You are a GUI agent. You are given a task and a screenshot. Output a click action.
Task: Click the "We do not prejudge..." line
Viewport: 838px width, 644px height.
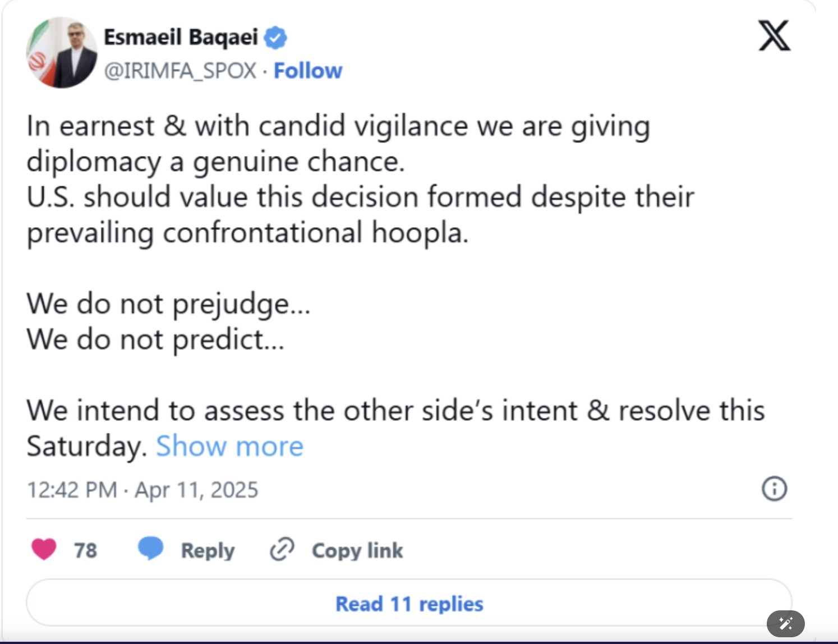168,304
